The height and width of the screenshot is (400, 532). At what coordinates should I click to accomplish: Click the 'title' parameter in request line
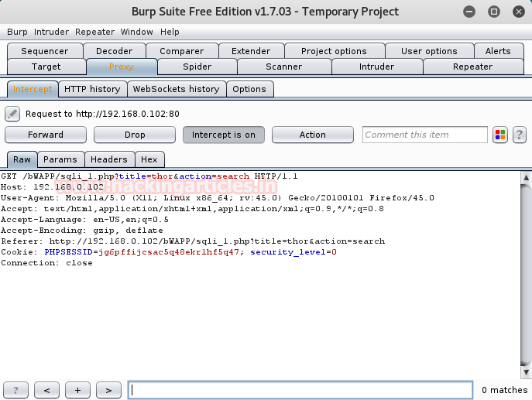(132, 176)
